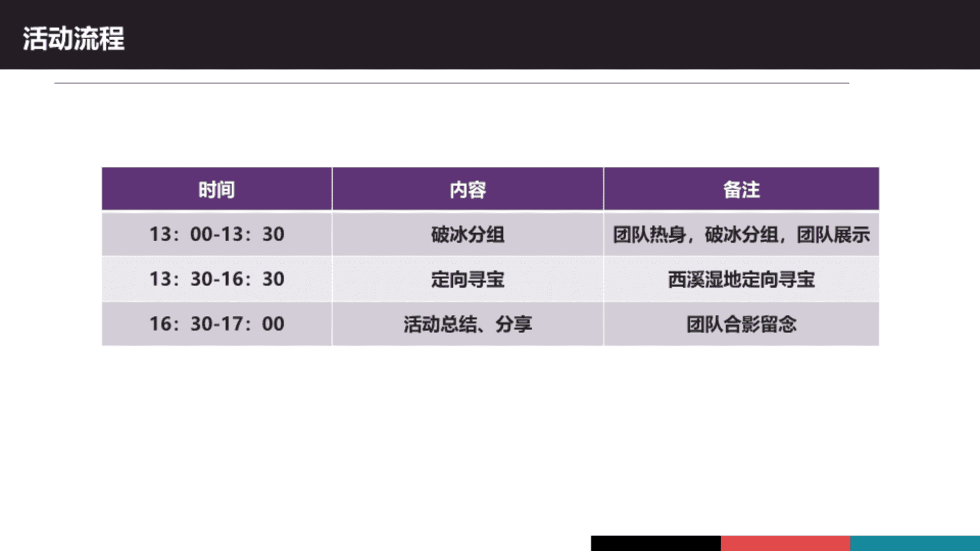The height and width of the screenshot is (551, 980).
Task: Click the blank area above the table
Action: click(490, 125)
